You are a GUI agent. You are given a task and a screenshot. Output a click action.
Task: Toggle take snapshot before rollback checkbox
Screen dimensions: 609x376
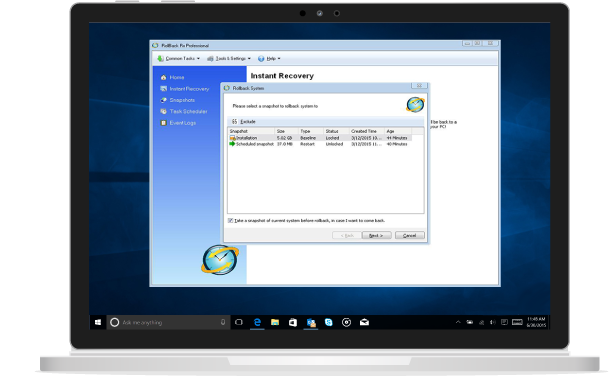tap(230, 220)
